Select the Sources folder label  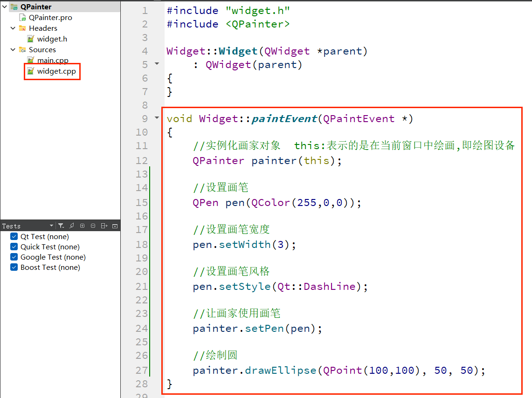click(x=42, y=49)
